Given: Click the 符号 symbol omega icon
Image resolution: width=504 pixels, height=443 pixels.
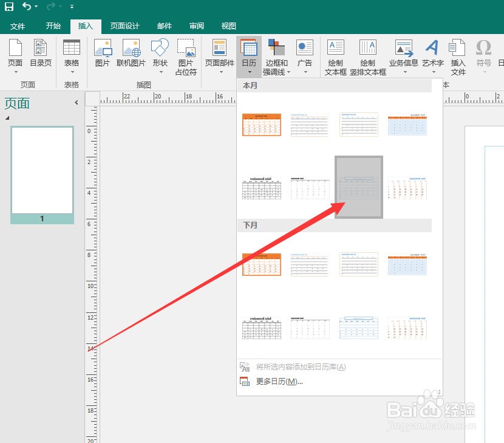Looking at the screenshot, I should coord(483,47).
